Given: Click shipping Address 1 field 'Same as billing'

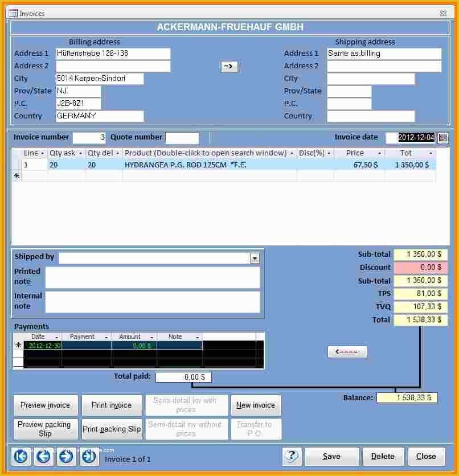Looking at the screenshot, I should [384, 54].
